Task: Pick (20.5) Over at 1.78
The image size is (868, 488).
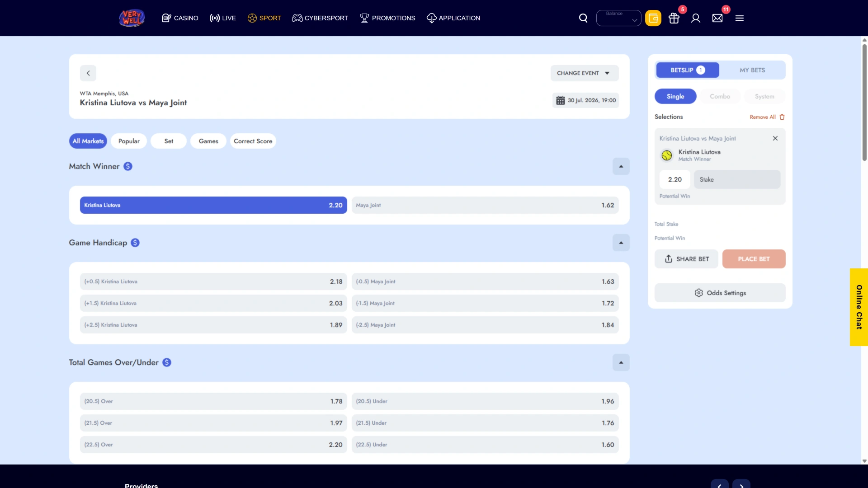Action: [x=213, y=401]
